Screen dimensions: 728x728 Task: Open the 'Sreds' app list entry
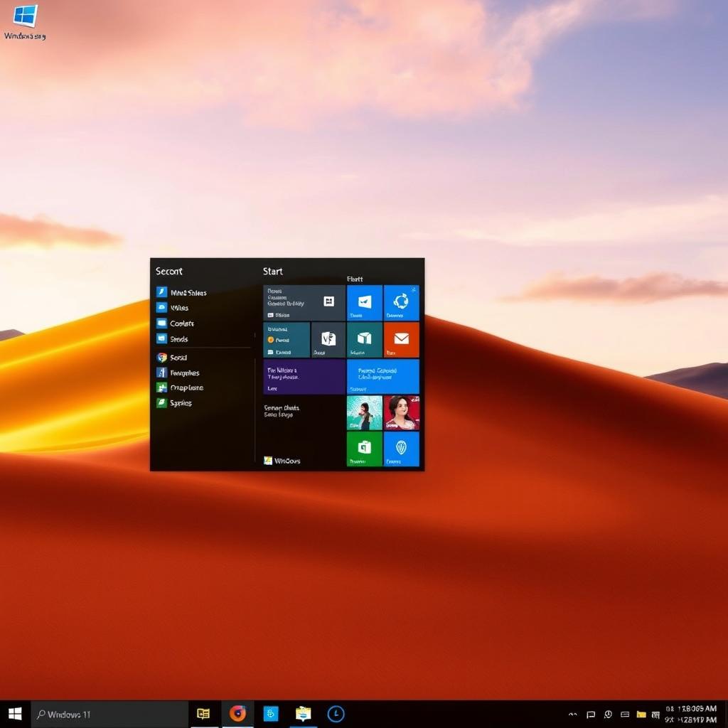[x=172, y=339]
